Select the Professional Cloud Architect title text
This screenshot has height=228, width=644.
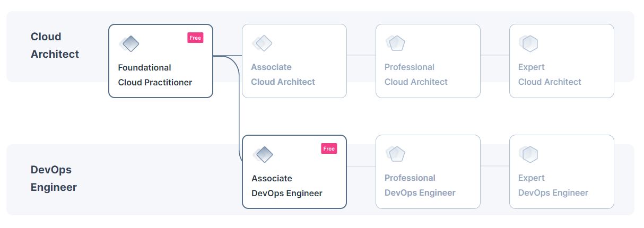point(416,75)
